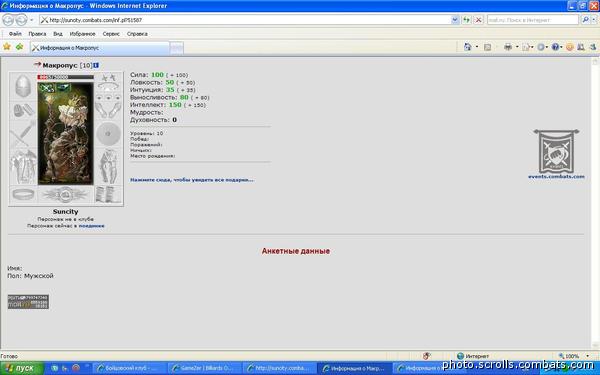Click the Print toolbar icon
600x375 pixels.
coord(508,47)
